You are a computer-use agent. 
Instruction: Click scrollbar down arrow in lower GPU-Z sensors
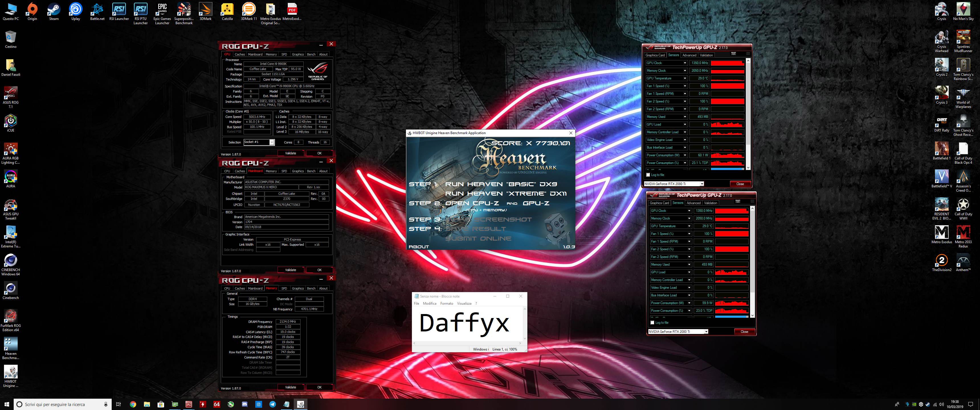752,315
